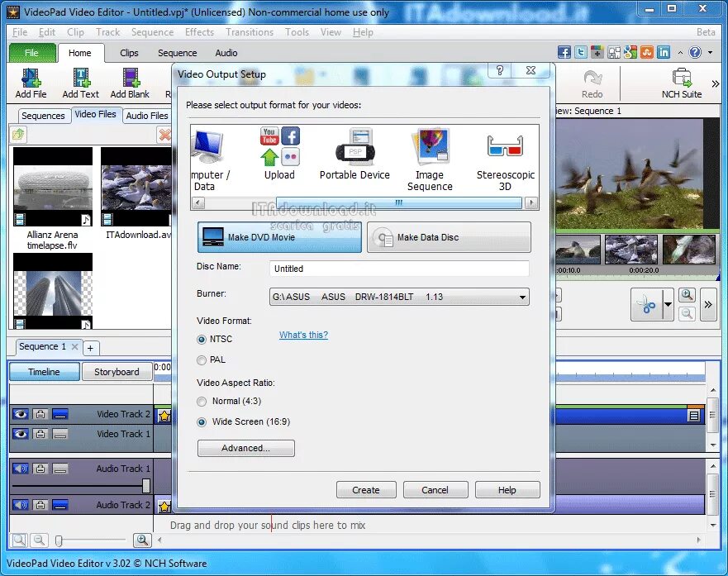Viewport: 728px width, 576px height.
Task: Open the NCH Suite icon
Action: 682,83
